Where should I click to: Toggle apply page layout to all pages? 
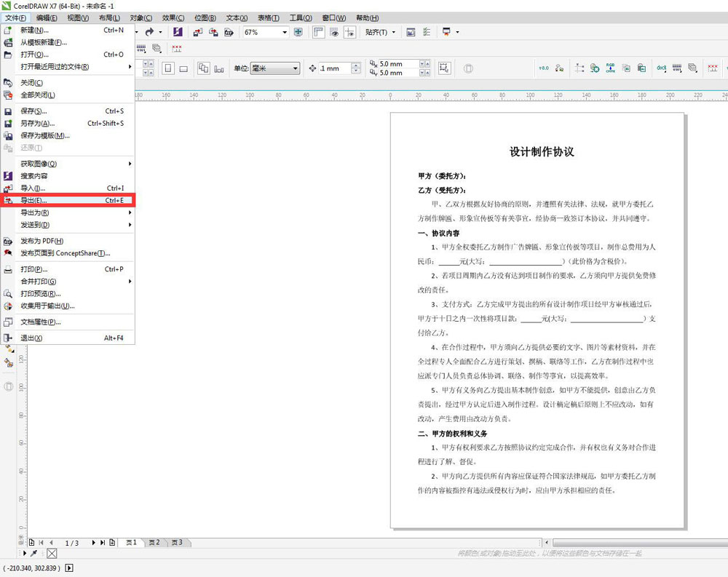click(x=204, y=68)
